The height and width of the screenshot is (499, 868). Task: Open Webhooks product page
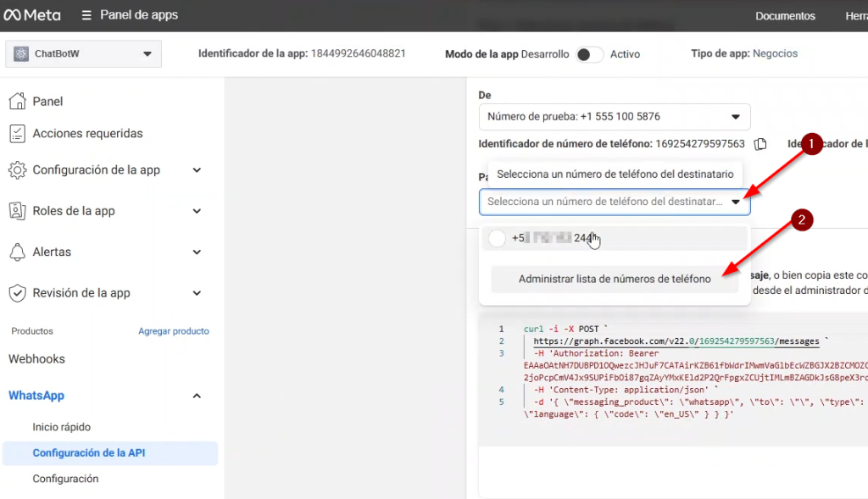point(36,359)
